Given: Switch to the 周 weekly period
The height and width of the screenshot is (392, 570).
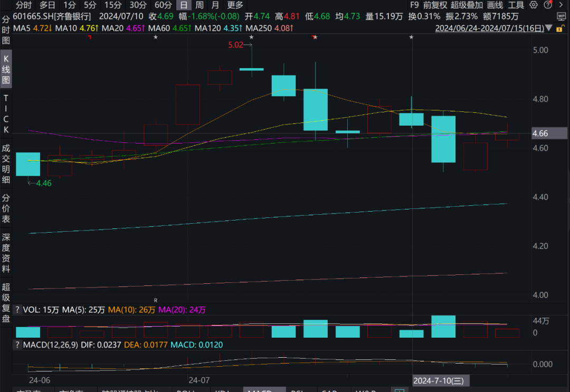Looking at the screenshot, I should point(199,5).
